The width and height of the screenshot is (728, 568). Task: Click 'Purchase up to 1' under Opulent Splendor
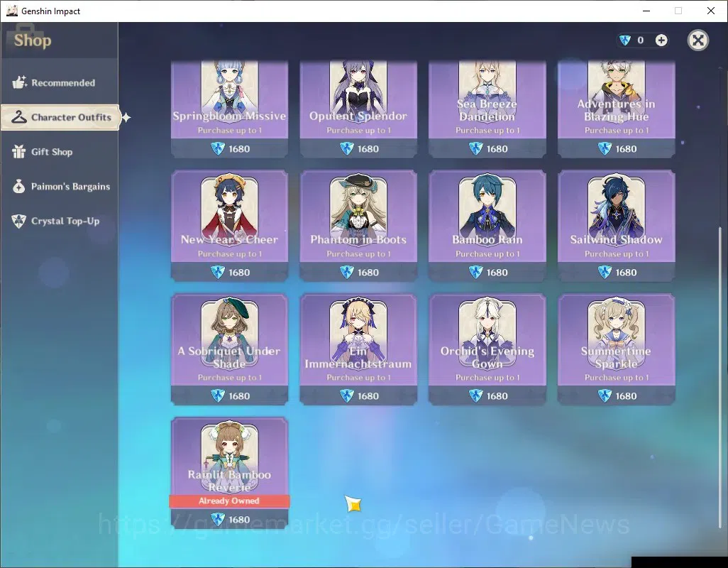click(x=358, y=130)
